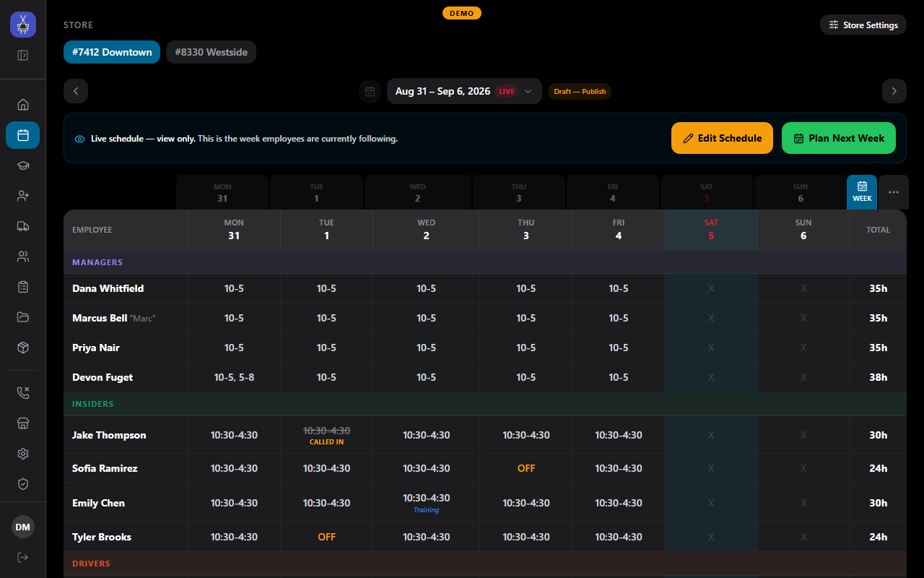Click employee name Priya Nair

pyautogui.click(x=96, y=348)
